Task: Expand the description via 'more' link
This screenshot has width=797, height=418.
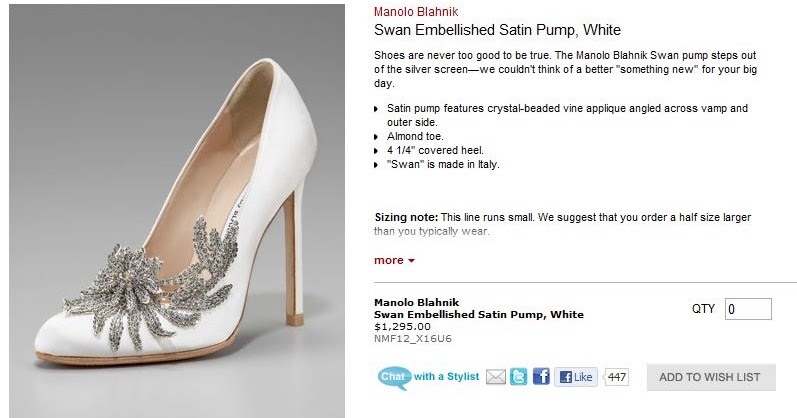Action: (x=388, y=260)
